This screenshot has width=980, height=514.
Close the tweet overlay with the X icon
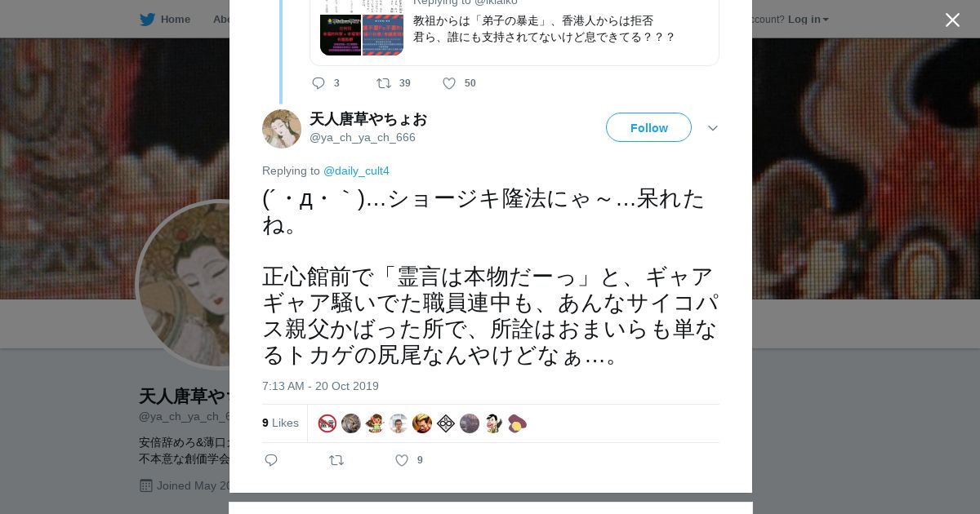952,20
